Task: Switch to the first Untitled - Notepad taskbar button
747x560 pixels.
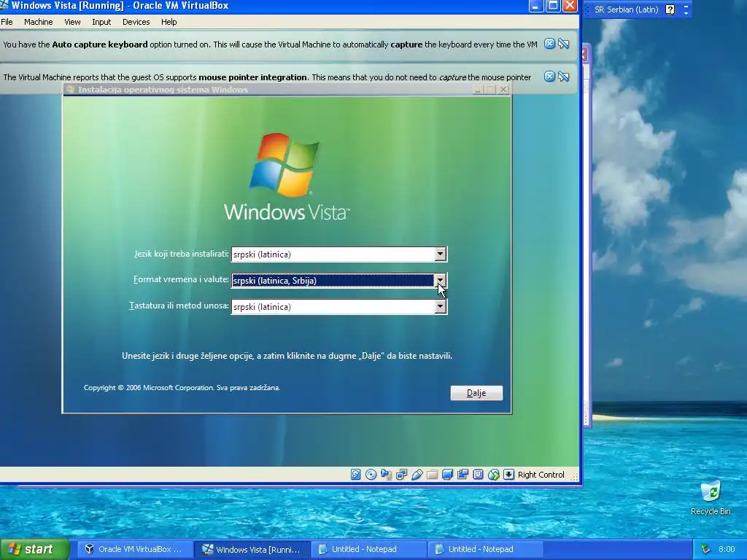Action: [x=368, y=549]
